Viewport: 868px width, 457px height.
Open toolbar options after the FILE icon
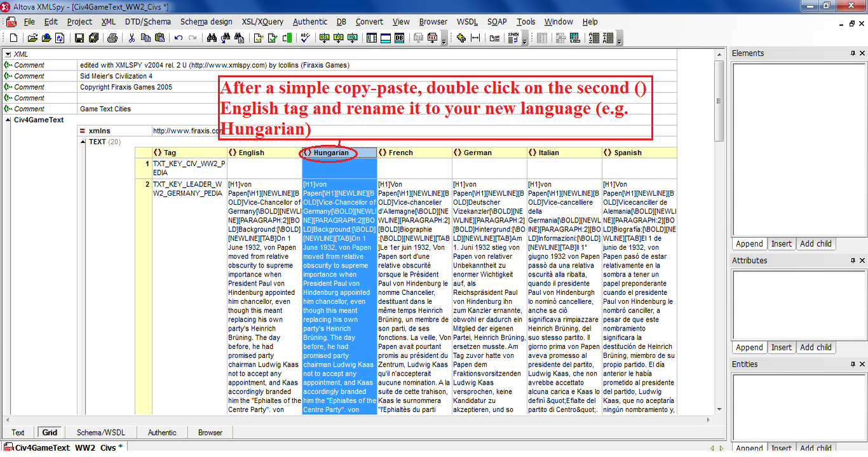[444, 39]
